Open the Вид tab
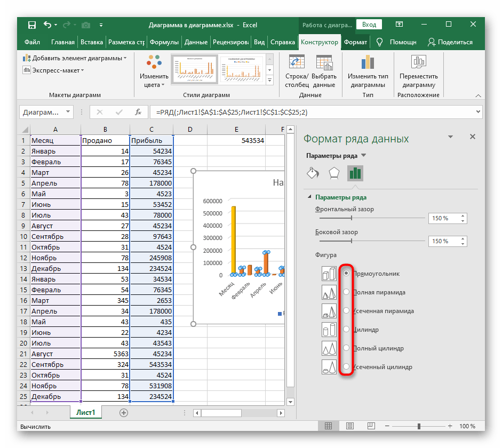 [x=259, y=42]
